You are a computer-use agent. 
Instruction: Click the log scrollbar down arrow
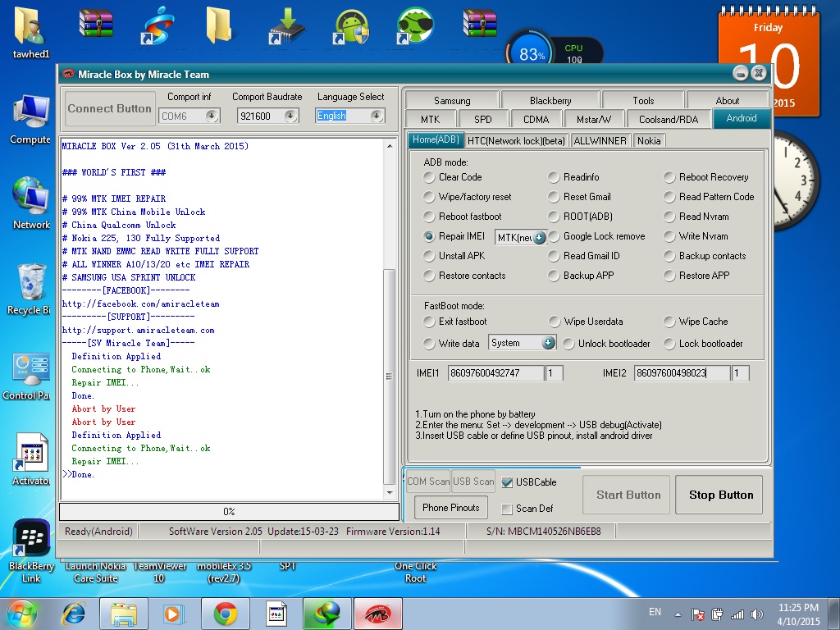(x=390, y=493)
